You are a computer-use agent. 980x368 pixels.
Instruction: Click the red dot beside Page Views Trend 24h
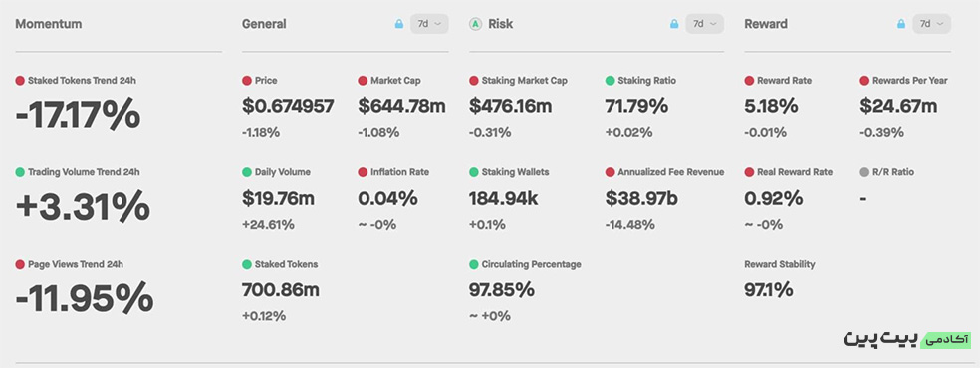pyautogui.click(x=20, y=264)
